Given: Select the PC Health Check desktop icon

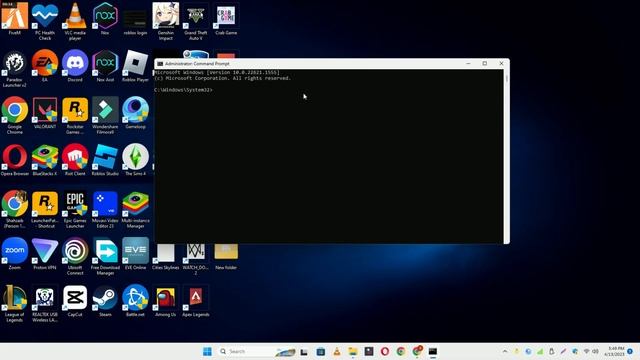Looking at the screenshot, I should 45,22.
